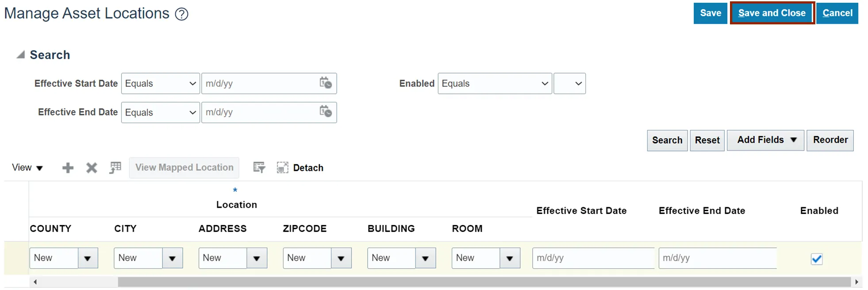868x290 pixels.
Task: Click the Query By Example filter icon
Action: [x=259, y=167]
